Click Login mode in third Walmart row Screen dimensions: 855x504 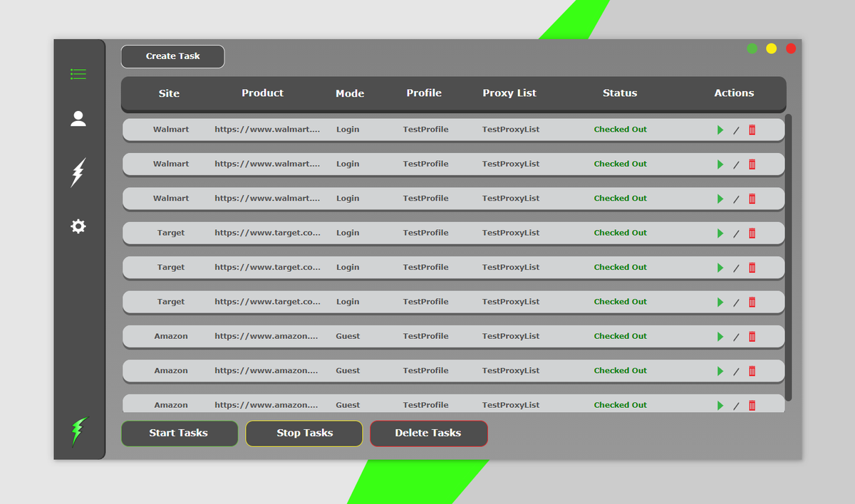[348, 199]
